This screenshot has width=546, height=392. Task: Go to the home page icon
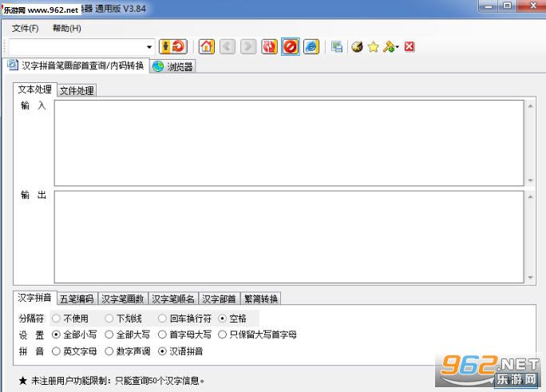point(207,46)
